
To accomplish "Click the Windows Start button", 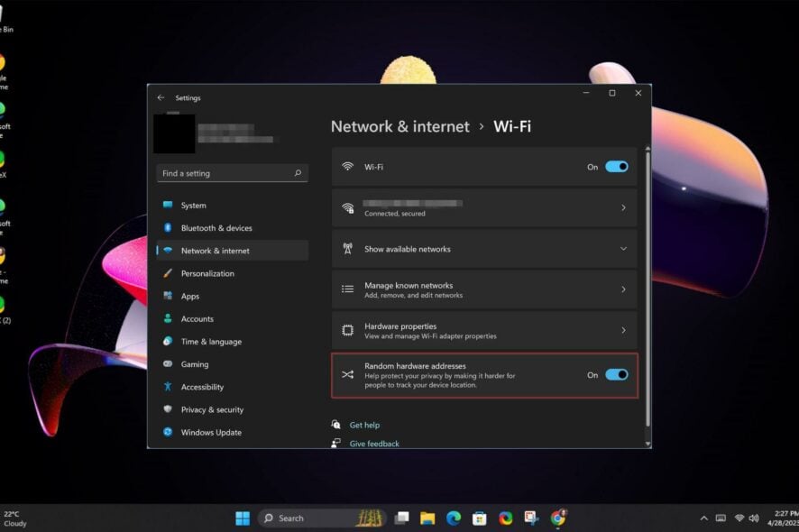I will click(242, 518).
